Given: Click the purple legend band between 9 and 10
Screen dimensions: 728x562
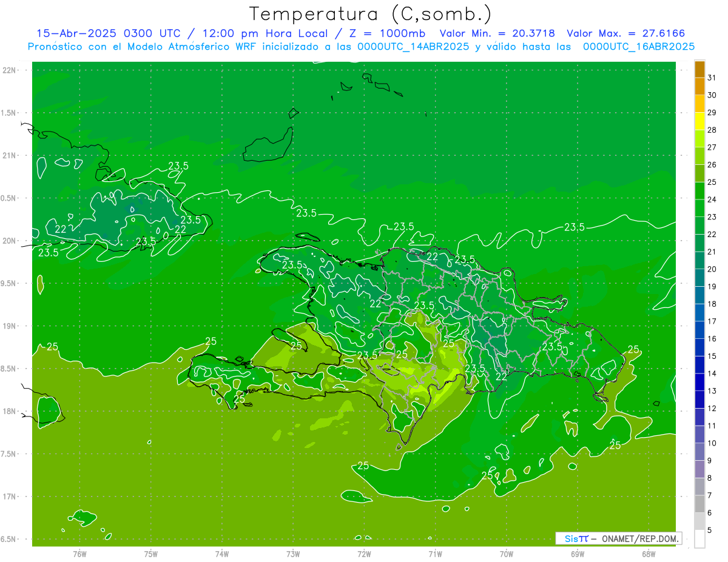Looking at the screenshot, I should coord(699,452).
